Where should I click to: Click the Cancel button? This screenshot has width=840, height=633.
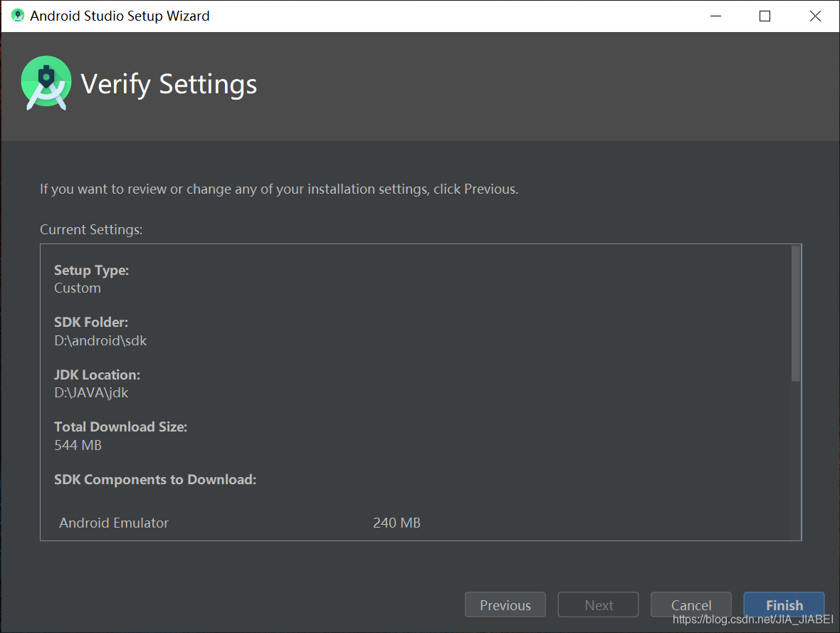point(691,605)
